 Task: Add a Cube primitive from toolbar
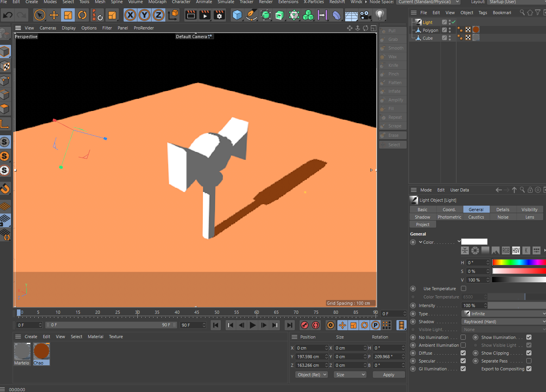(x=237, y=15)
